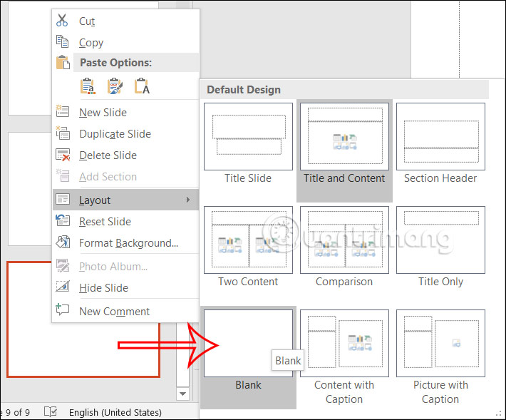This screenshot has width=506, height=420.
Task: Pick the Title Only layout thumbnail
Action: [440, 240]
